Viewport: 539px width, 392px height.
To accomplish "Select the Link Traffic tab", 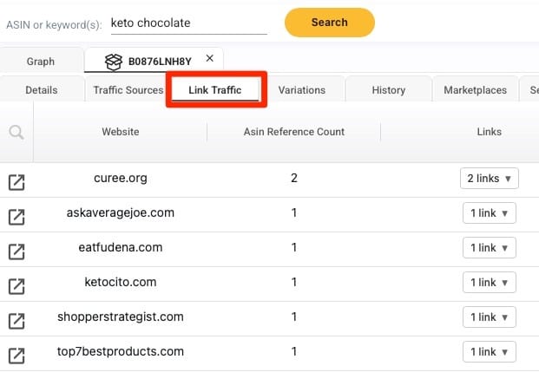I will 214,90.
